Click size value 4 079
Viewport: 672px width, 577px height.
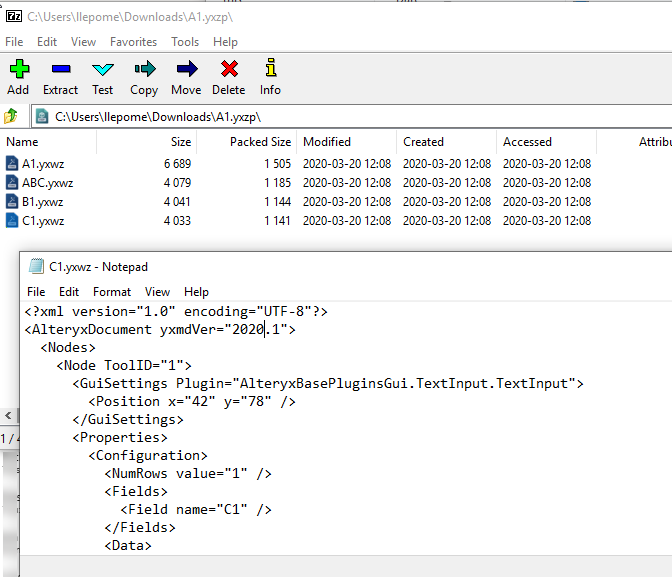(x=177, y=183)
